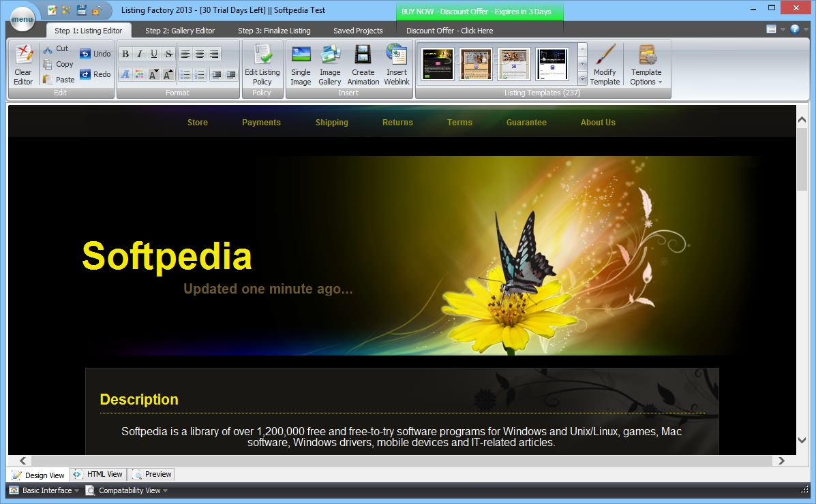This screenshot has width=816, height=504.
Task: Toggle numbered list
Action: [x=200, y=75]
